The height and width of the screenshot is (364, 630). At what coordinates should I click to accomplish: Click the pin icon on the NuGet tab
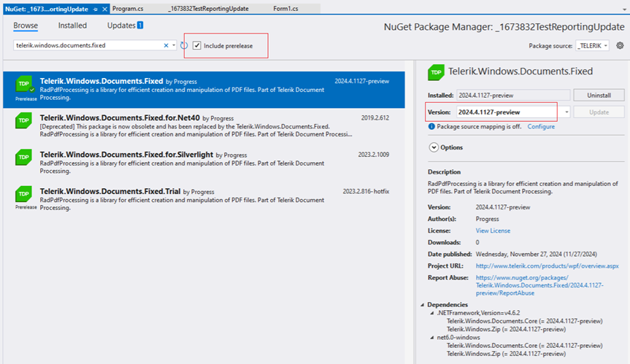[x=96, y=9]
